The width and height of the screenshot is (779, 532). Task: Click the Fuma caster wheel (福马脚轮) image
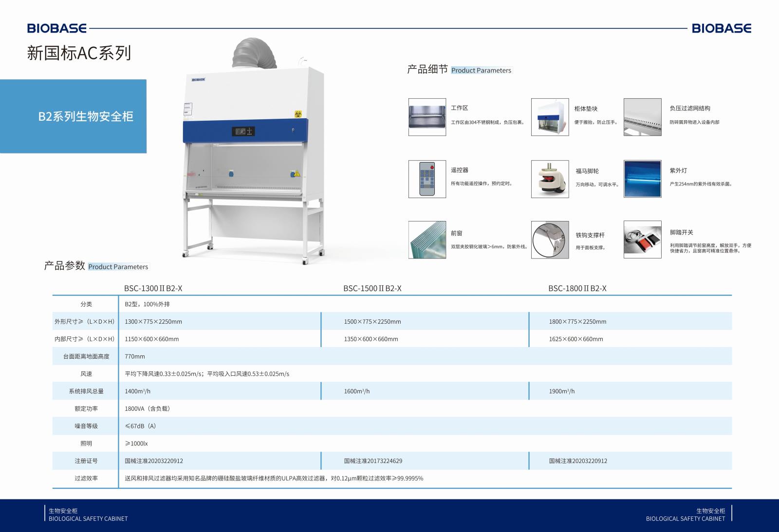pyautogui.click(x=550, y=179)
